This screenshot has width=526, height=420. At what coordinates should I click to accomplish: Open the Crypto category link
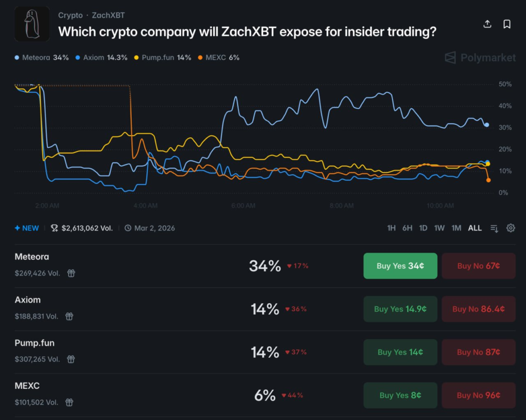coord(70,15)
